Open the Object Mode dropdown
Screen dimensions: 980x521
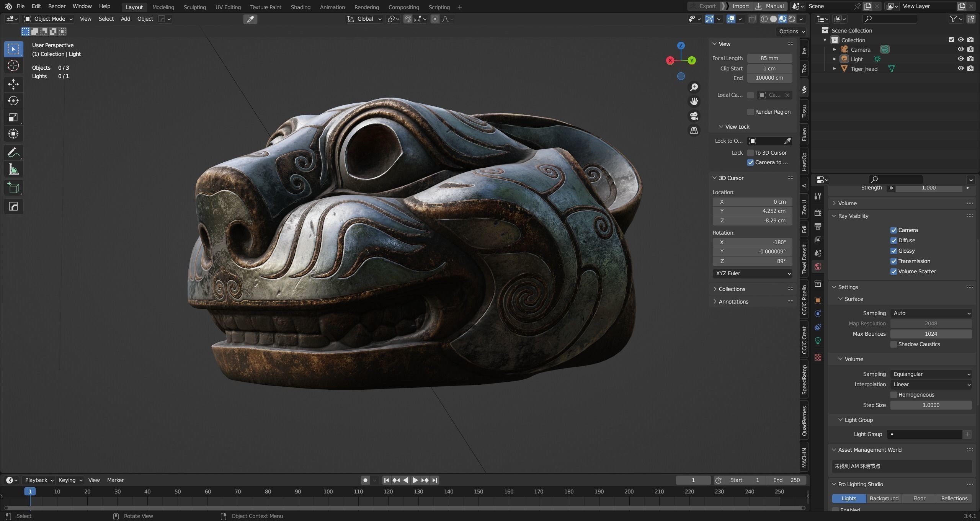pos(48,19)
